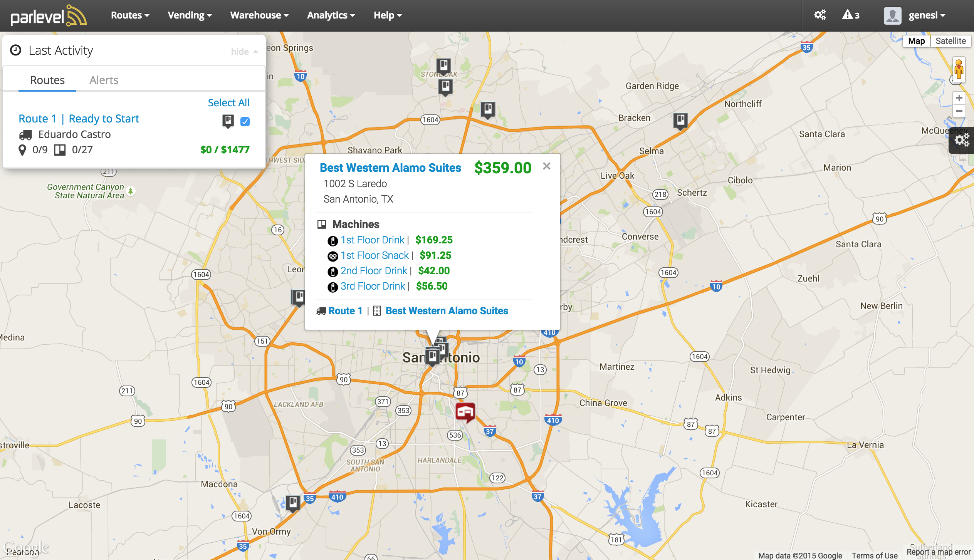Screen dimensions: 974x560
Task: Select the map marker near Leon Valley
Action: tap(298, 298)
